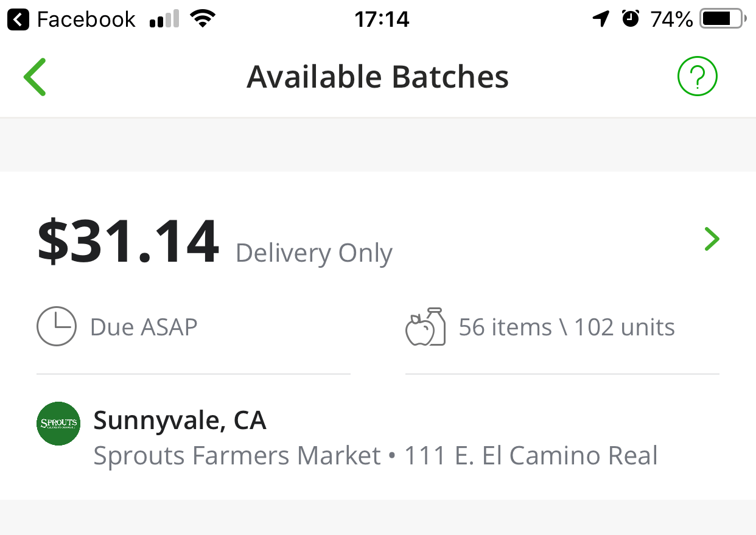Tap the alarm clock status icon
The image size is (756, 535).
631,19
